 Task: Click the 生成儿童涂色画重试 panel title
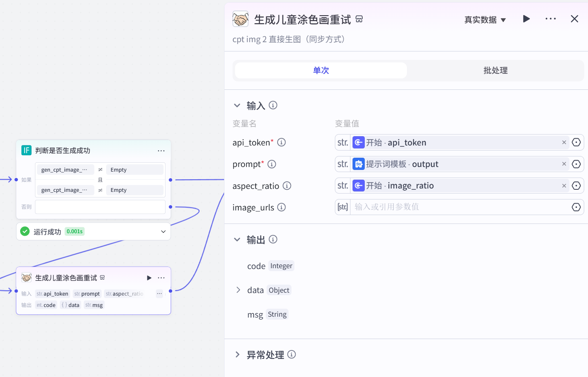(302, 20)
